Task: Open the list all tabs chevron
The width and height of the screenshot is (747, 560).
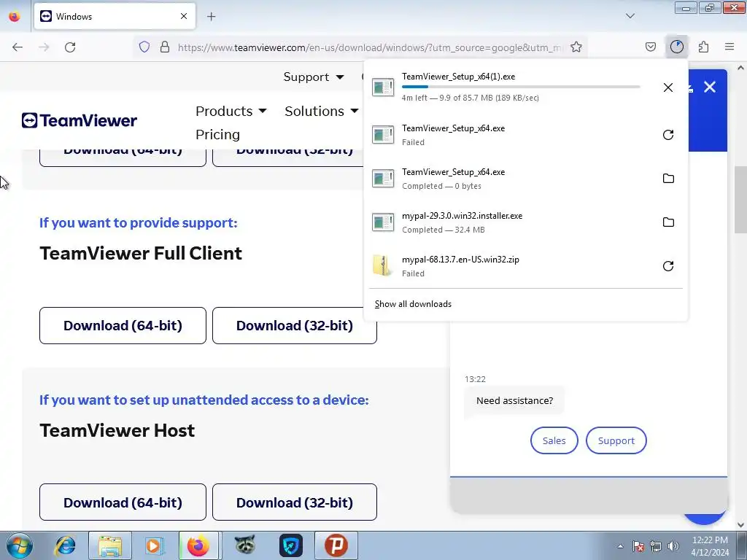Action: tap(630, 16)
